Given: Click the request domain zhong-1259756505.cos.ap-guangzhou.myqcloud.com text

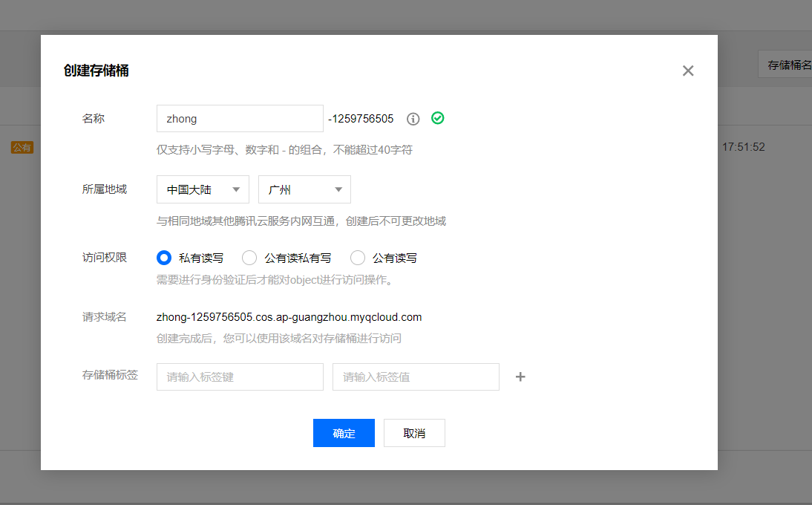Looking at the screenshot, I should [x=289, y=317].
